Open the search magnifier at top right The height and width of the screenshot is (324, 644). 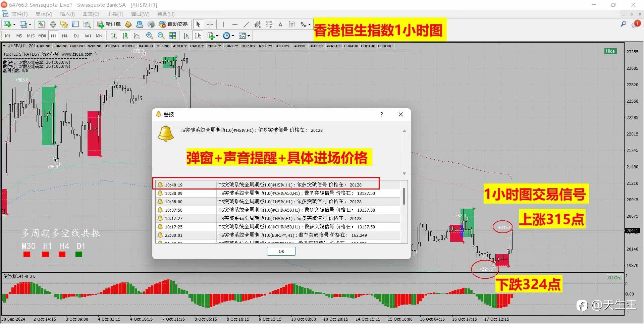623,24
